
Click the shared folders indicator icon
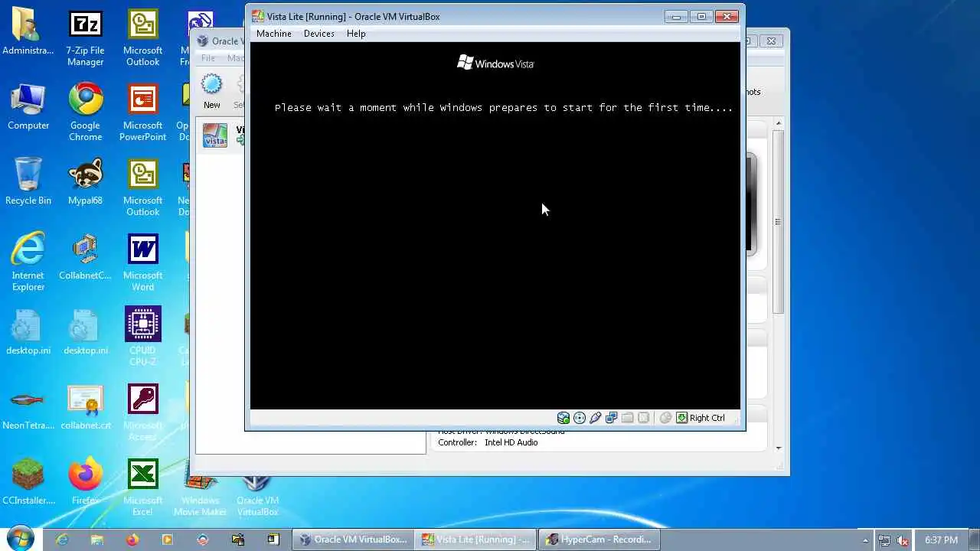pos(628,418)
